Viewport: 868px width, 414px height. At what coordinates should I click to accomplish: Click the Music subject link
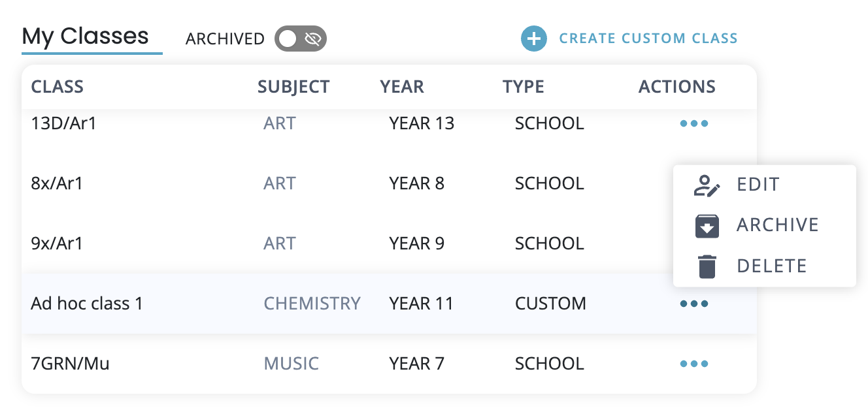tap(291, 364)
